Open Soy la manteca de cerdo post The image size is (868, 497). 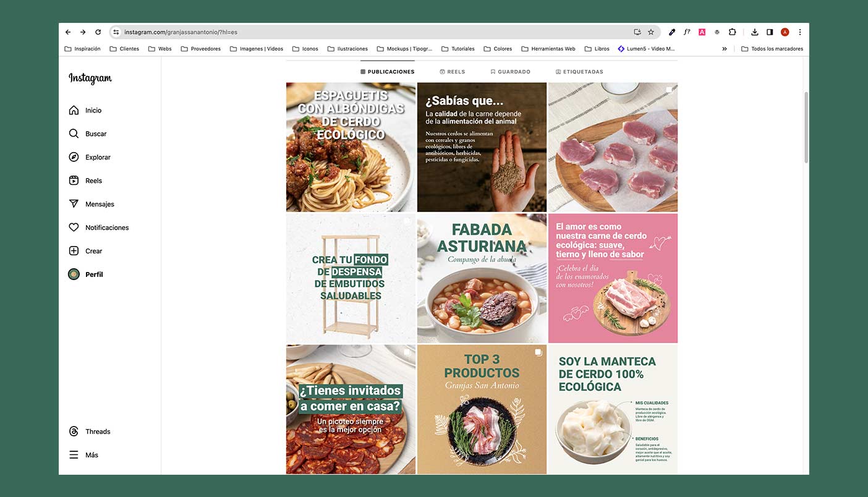613,409
